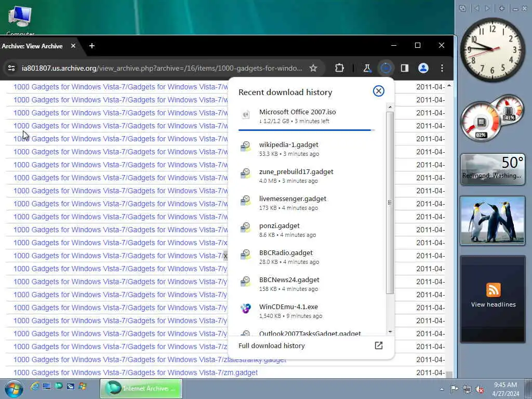532x399 pixels.
Task: Show hidden system tray icons
Action: click(x=442, y=389)
